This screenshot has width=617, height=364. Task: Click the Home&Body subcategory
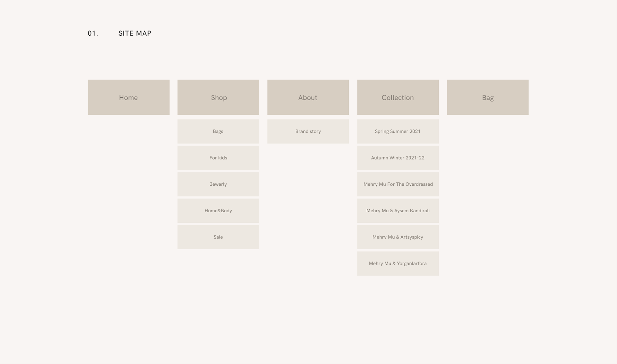coord(218,211)
